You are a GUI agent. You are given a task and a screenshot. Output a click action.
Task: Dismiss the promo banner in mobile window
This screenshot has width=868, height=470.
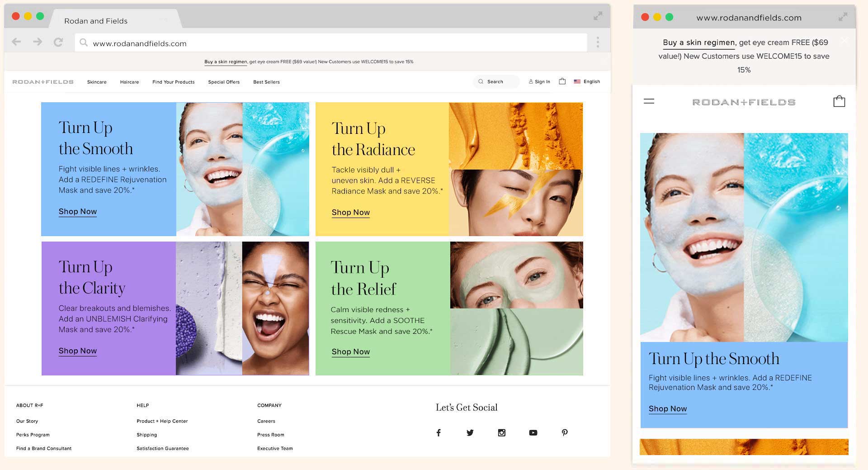tap(844, 41)
